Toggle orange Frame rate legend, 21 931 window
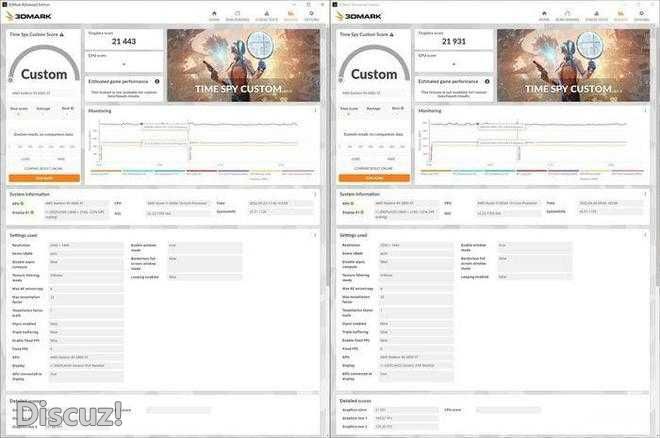 click(436, 173)
